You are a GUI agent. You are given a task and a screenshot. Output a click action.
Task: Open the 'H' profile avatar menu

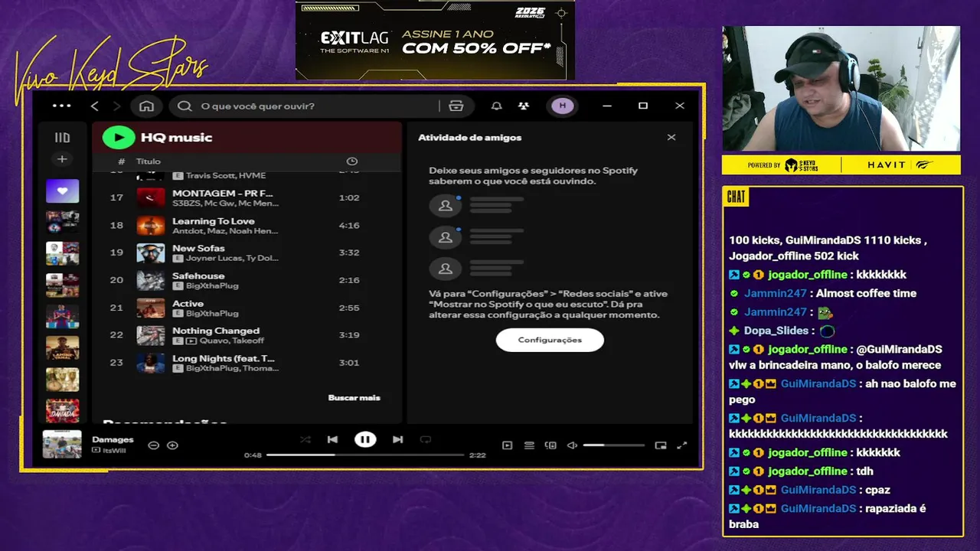[x=563, y=106]
